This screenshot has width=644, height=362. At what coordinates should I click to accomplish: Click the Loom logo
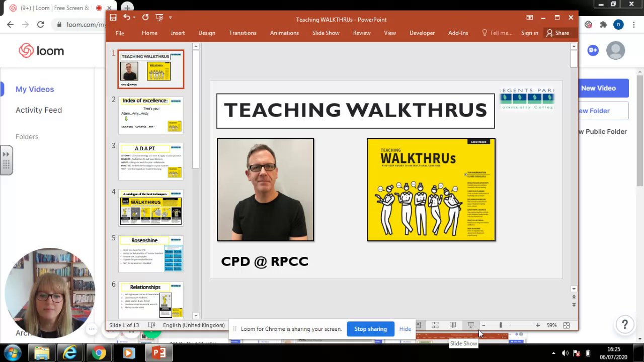[41, 51]
